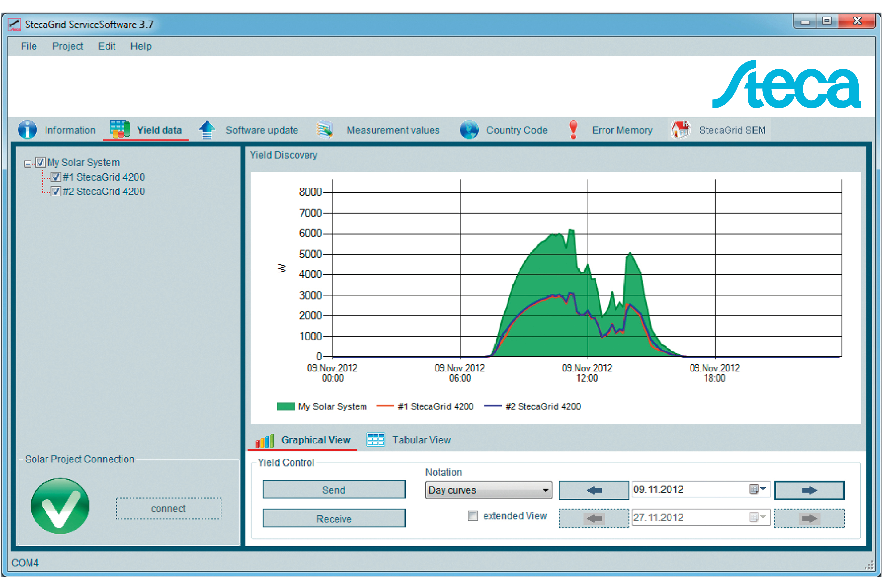Image resolution: width=882 pixels, height=588 pixels.
Task: Go to previous day with left arrow
Action: click(594, 490)
